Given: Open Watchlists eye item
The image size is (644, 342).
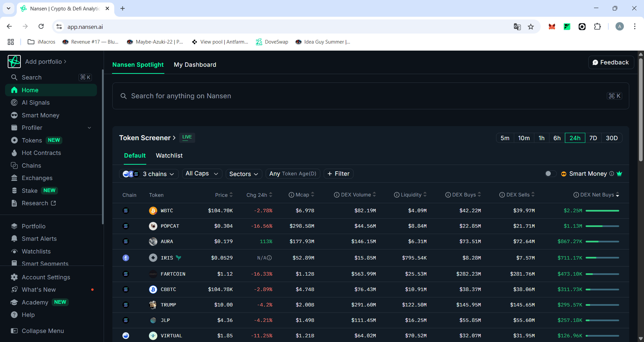Looking at the screenshot, I should 36,251.
